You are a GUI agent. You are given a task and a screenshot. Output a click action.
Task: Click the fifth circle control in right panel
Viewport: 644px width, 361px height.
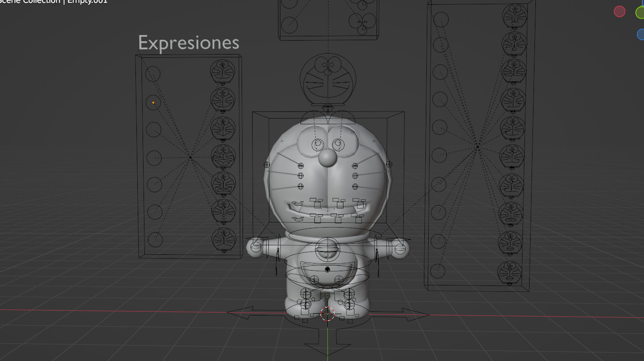[439, 127]
